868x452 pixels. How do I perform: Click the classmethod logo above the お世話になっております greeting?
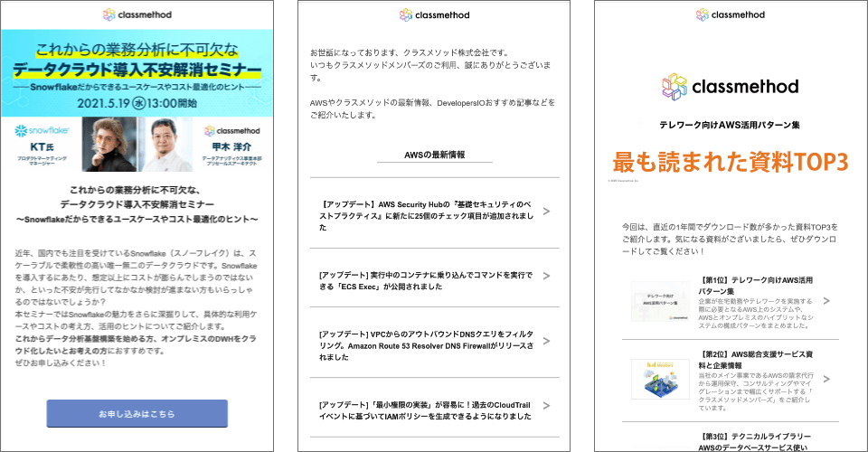(x=432, y=14)
